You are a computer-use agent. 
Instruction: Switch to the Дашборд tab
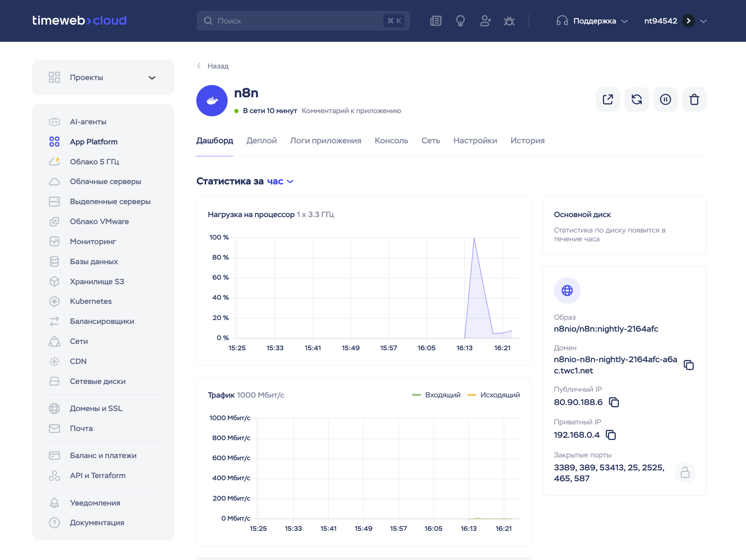[x=215, y=141]
